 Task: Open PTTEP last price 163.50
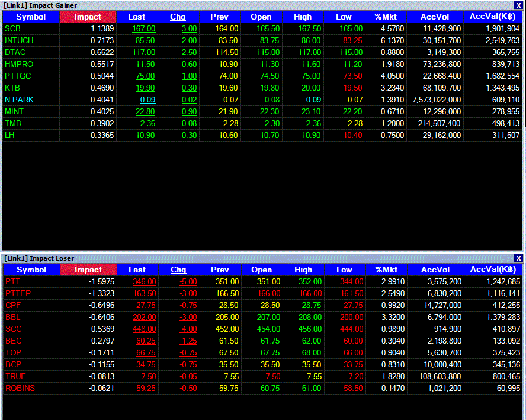(145, 294)
